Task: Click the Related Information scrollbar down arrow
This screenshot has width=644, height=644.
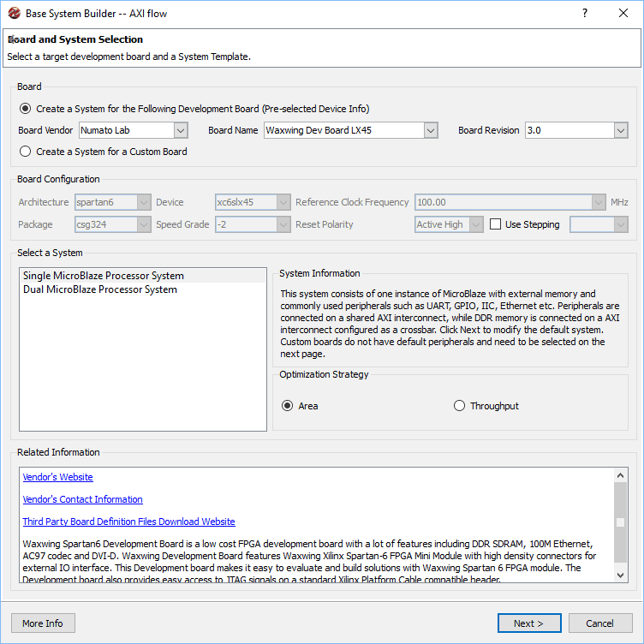Action: (x=621, y=576)
